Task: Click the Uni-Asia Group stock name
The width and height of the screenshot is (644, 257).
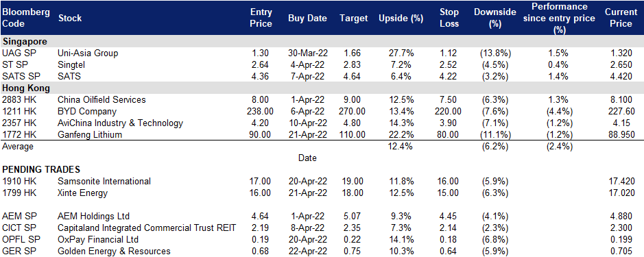Action: pyautogui.click(x=88, y=53)
